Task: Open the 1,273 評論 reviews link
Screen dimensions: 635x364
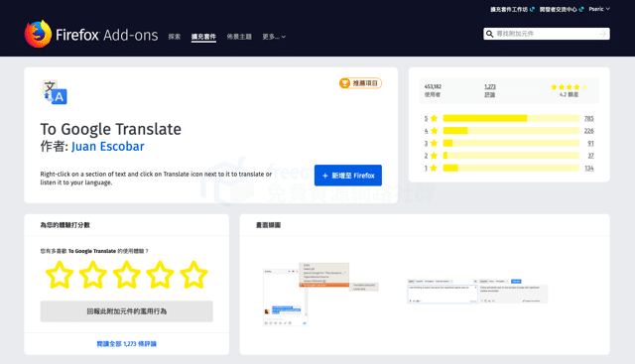Action: click(x=490, y=90)
